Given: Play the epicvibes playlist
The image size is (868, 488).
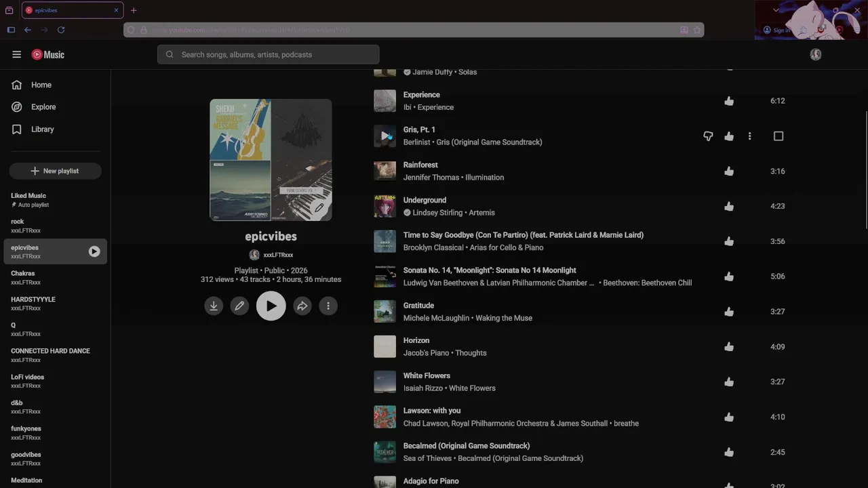Looking at the screenshot, I should point(271,306).
